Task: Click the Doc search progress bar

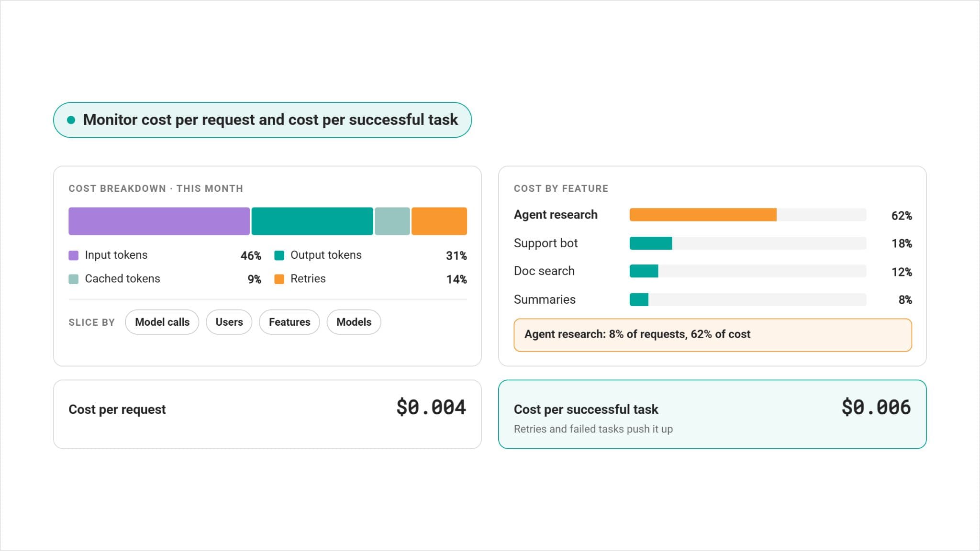Action: [747, 271]
